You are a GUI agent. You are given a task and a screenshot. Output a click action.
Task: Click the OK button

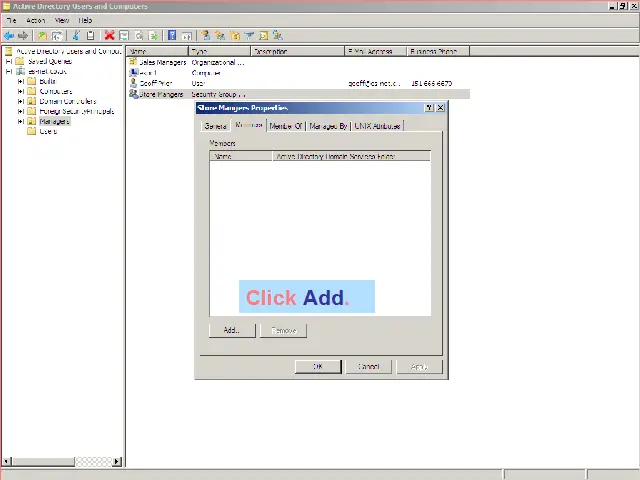318,366
